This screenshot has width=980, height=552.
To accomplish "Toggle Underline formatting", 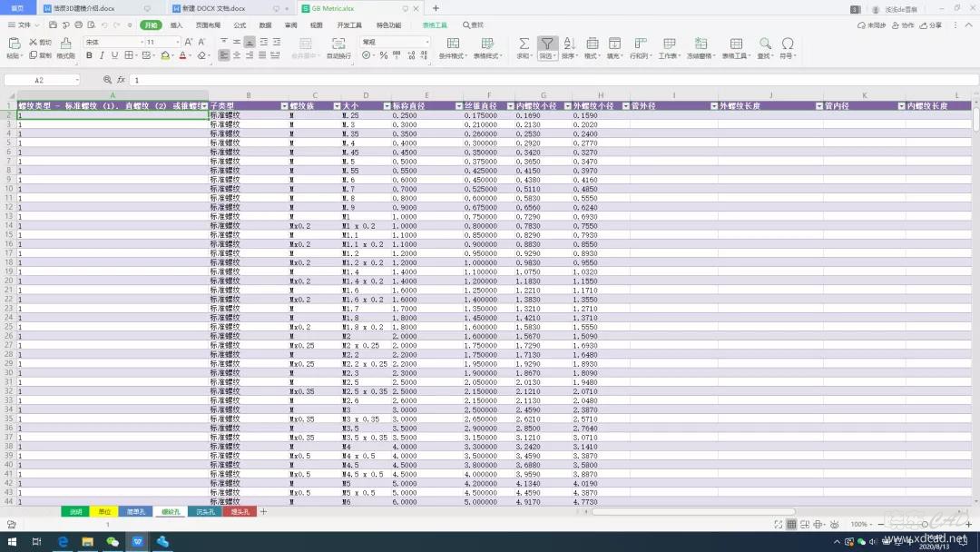I will 114,56.
